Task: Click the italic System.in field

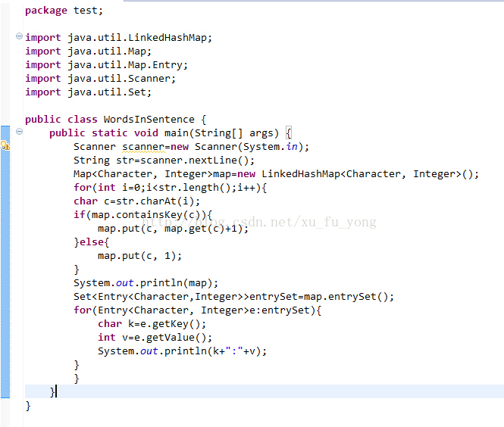Action: (x=292, y=147)
